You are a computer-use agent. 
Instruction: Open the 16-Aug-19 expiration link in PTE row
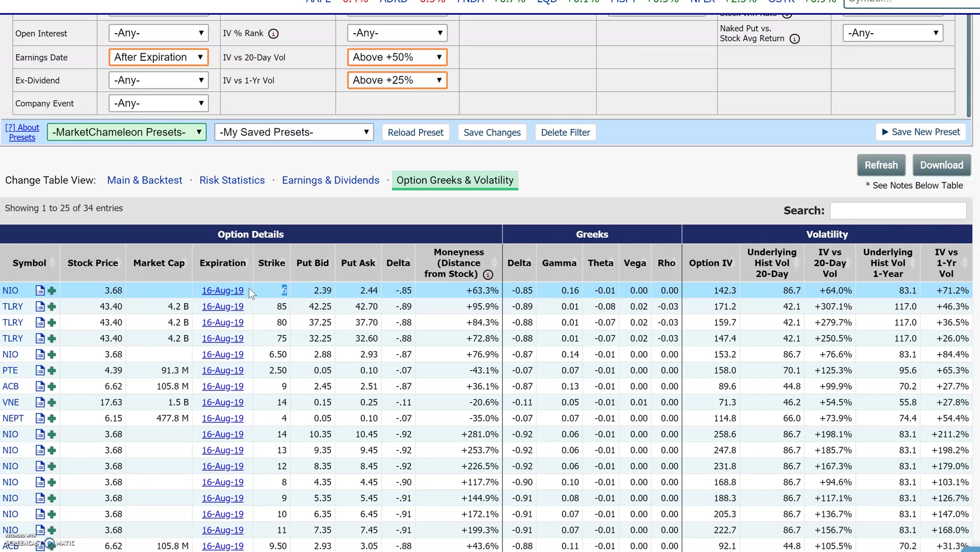coord(222,371)
